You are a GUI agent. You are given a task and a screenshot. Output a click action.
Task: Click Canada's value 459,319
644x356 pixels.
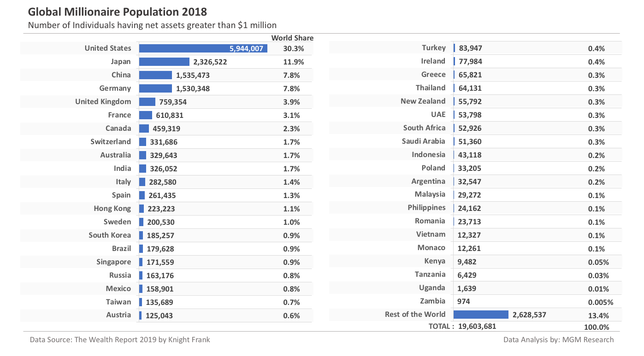(x=166, y=129)
